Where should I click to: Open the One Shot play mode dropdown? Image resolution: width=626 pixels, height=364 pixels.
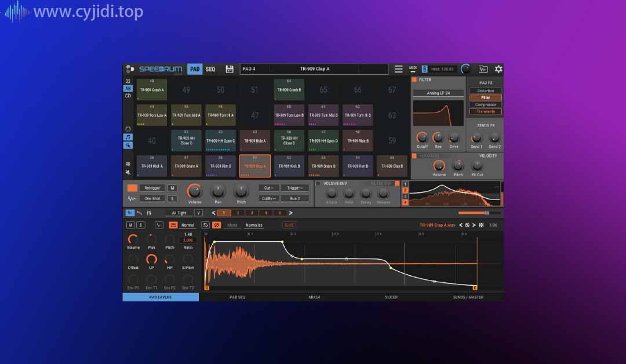[152, 198]
